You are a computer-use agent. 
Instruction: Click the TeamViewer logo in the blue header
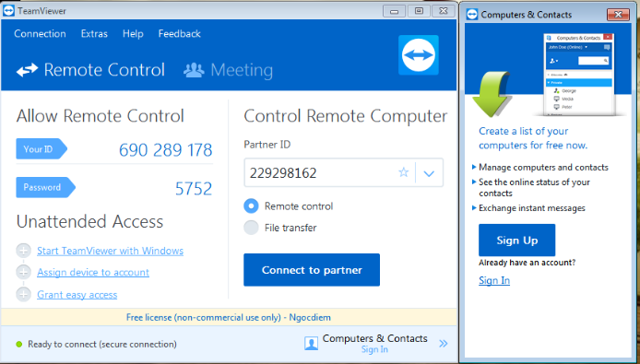pos(419,54)
